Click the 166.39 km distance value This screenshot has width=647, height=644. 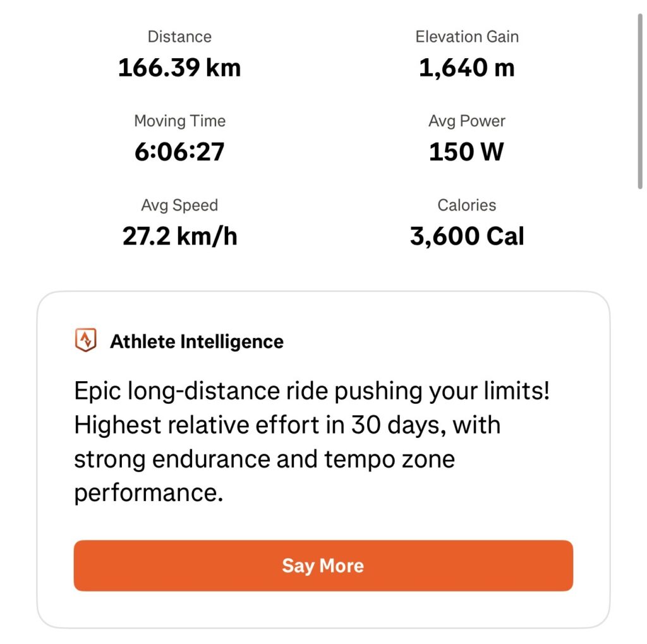pos(179,68)
